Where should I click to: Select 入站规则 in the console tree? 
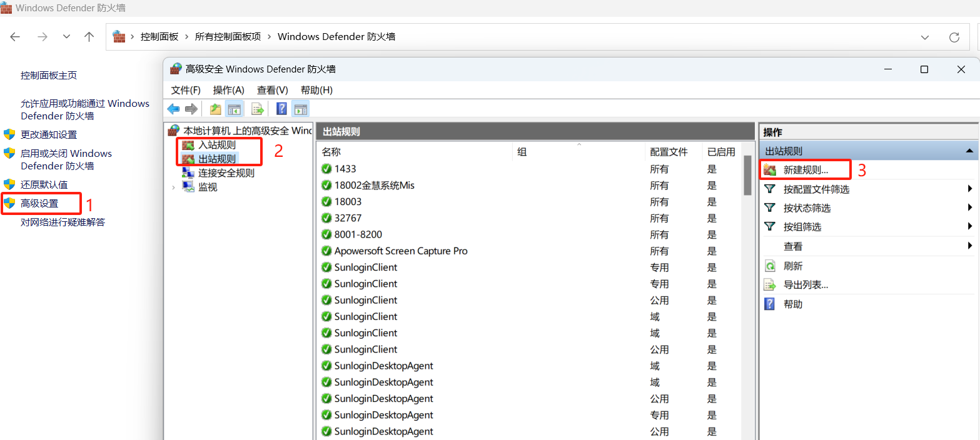point(217,145)
